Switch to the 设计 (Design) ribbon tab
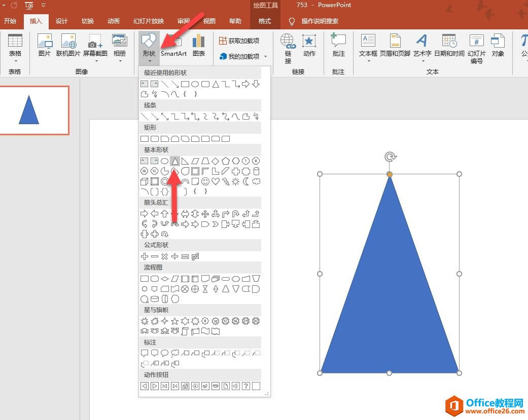Viewport: 528px width, 420px height. tap(61, 21)
